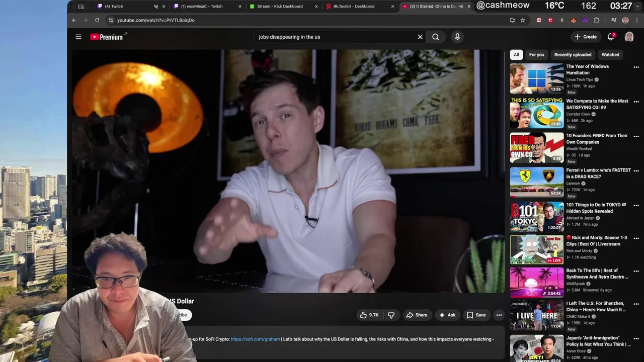The image size is (644, 362).
Task: Open the sofi.com/graham link
Action: coord(255,339)
